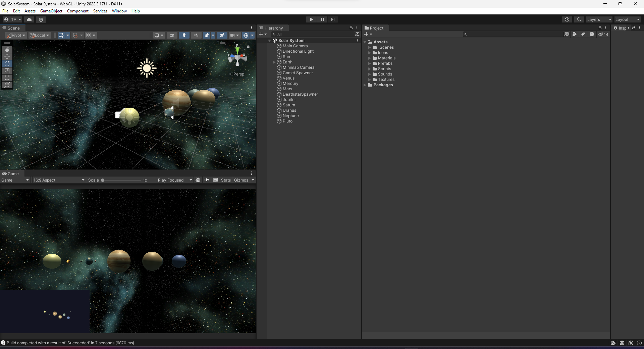Click the green Y axis of orientation gizmo
The width and height of the screenshot is (644, 349).
coord(237,50)
